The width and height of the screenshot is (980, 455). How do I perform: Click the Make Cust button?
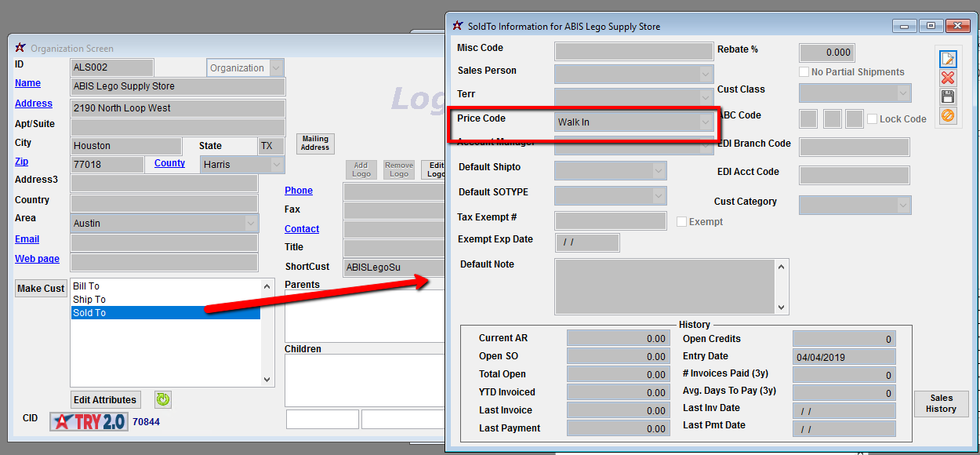point(41,288)
